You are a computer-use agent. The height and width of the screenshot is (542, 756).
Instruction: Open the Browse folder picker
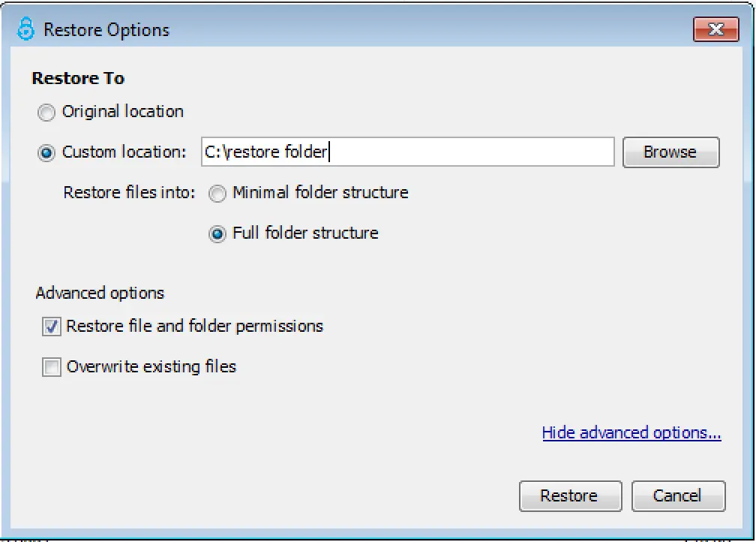coord(670,152)
